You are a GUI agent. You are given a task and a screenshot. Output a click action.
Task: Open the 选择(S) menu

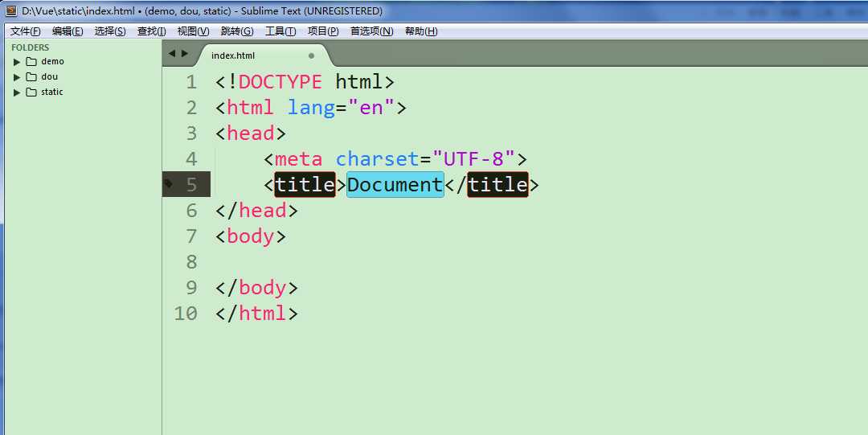click(x=110, y=31)
